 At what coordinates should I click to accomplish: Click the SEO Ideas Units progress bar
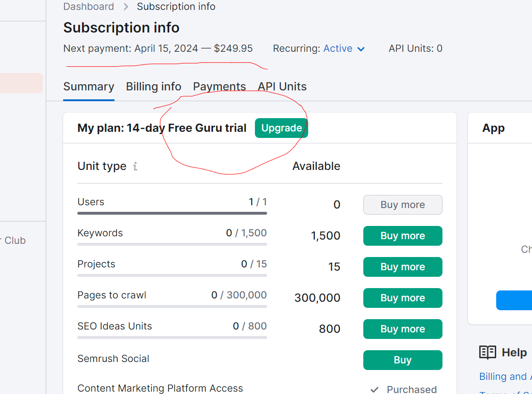point(172,338)
